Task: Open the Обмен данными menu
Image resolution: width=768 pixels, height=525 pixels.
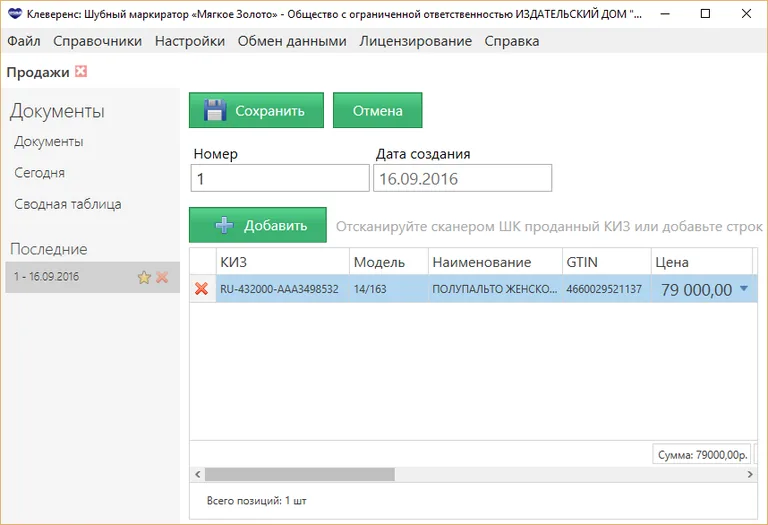Action: 292,41
